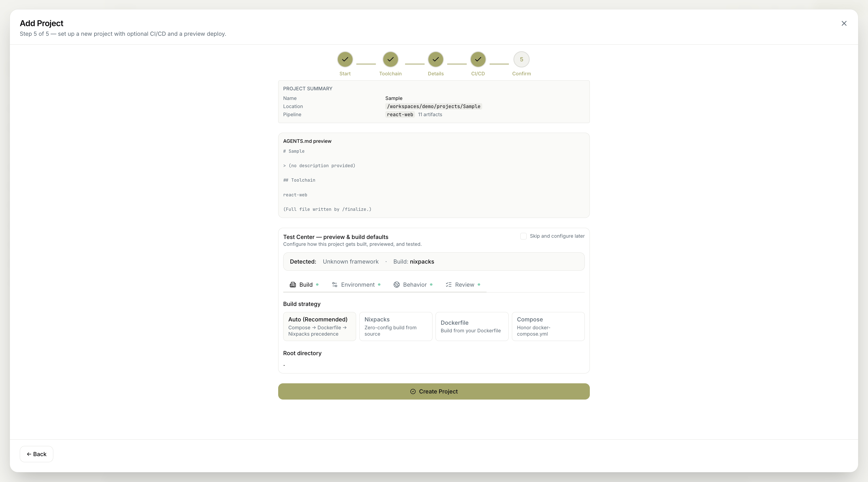Click the Start step label

(345, 73)
